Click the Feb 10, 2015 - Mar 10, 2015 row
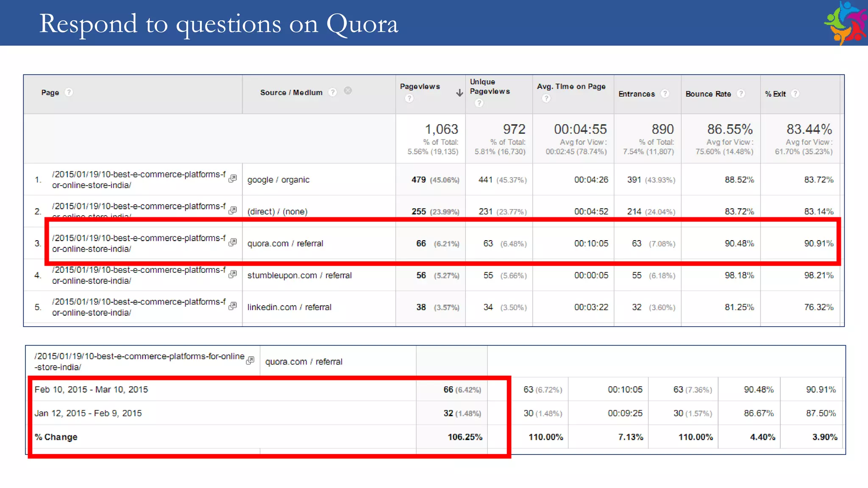868x488 pixels. 91,390
